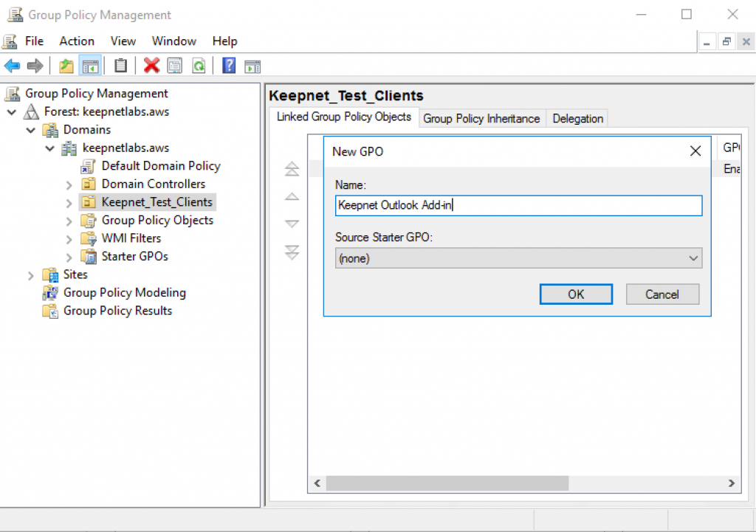Select Default Domain Policy in tree
Screen dimensions: 756x532
(161, 166)
